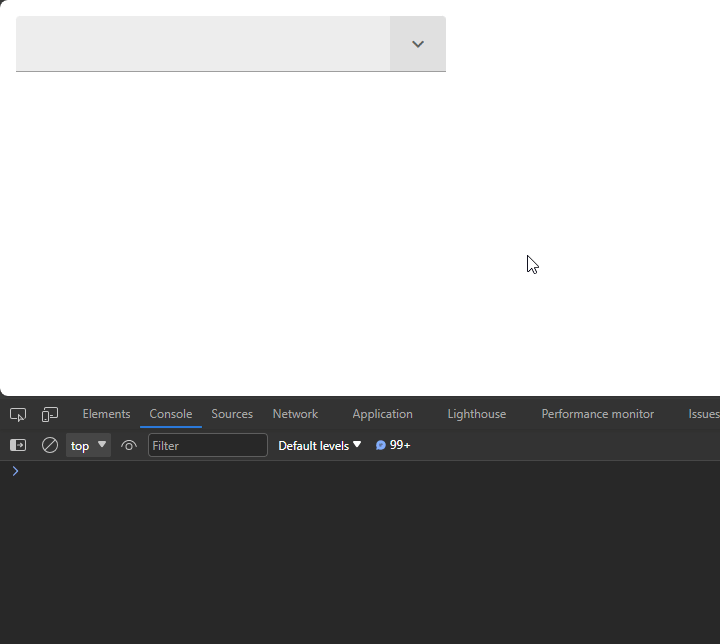Go to the Network tab
Image resolution: width=720 pixels, height=644 pixels.
295,414
